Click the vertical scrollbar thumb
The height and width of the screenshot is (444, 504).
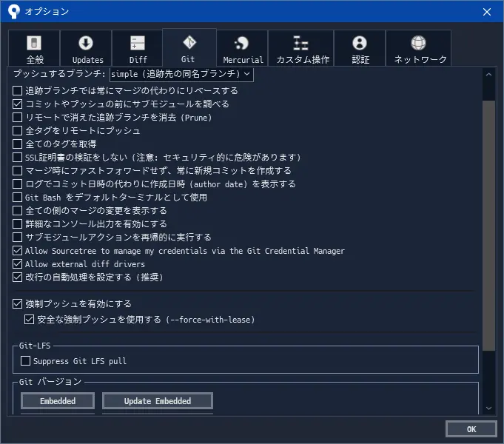tap(489, 226)
